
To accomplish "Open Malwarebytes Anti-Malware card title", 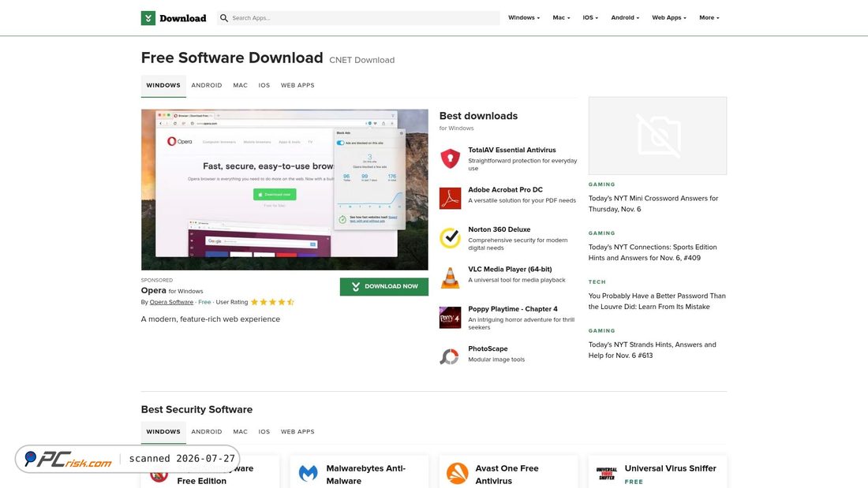I will click(x=366, y=475).
